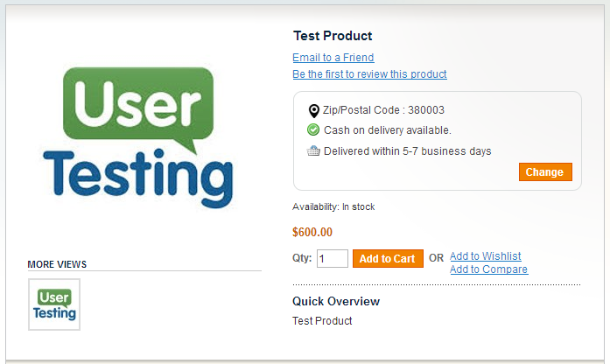Open the Email to a Friend link
Screen dimensions: 610x364
pyautogui.click(x=333, y=58)
